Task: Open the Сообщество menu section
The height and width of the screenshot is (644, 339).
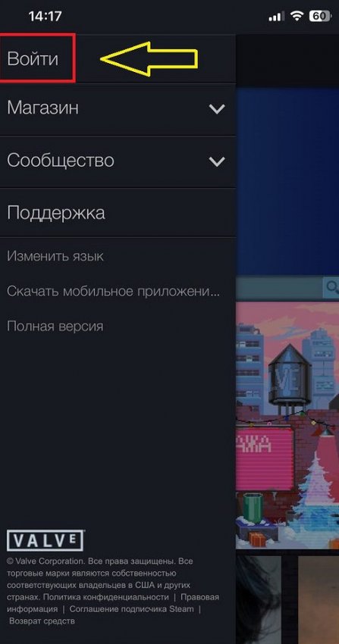Action: point(118,161)
